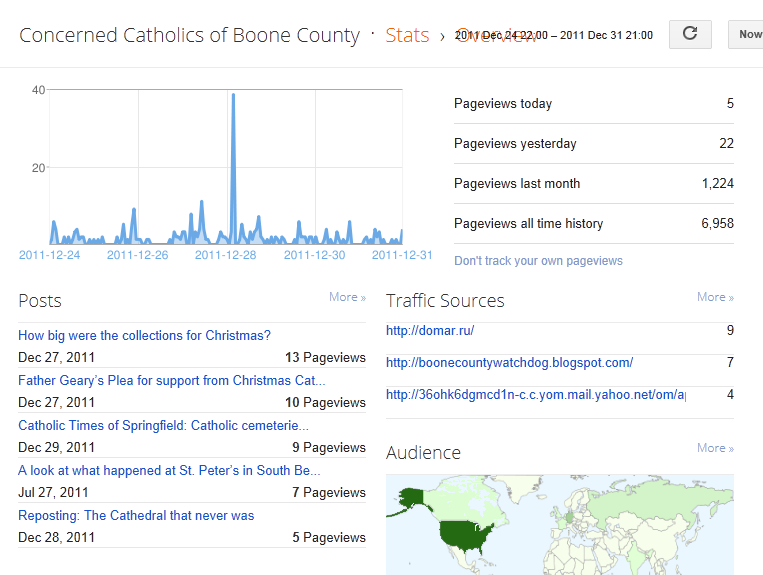Click Pageviews yesterday label
The height and width of the screenshot is (575, 763).
click(x=515, y=144)
